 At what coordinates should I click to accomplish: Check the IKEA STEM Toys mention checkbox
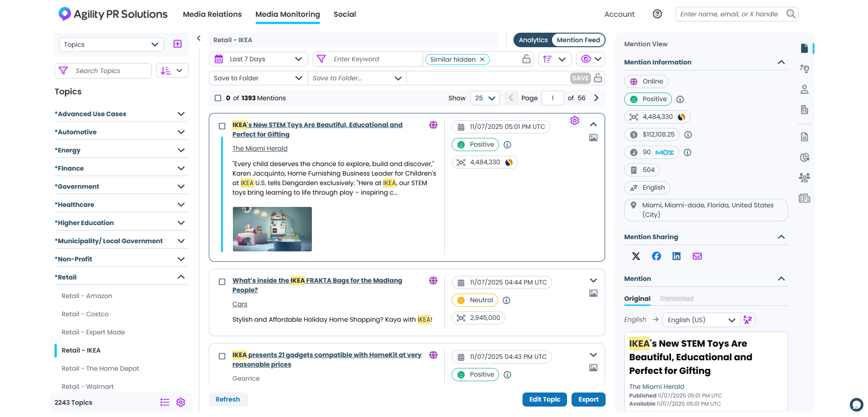pyautogui.click(x=222, y=126)
